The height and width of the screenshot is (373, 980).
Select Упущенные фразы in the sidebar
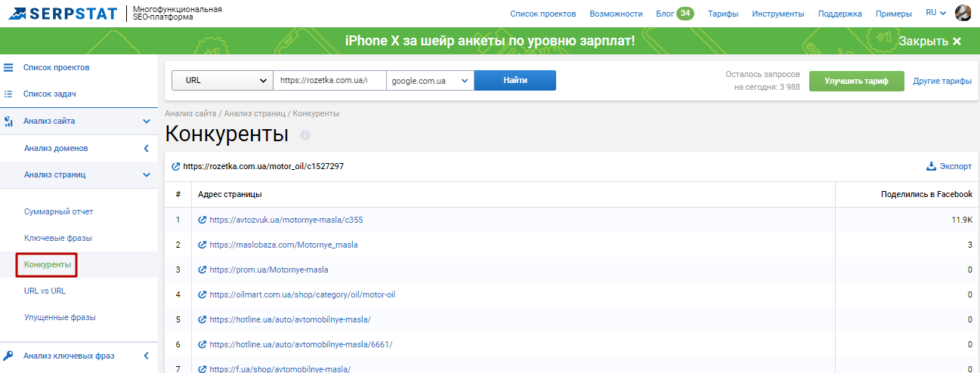(x=60, y=317)
